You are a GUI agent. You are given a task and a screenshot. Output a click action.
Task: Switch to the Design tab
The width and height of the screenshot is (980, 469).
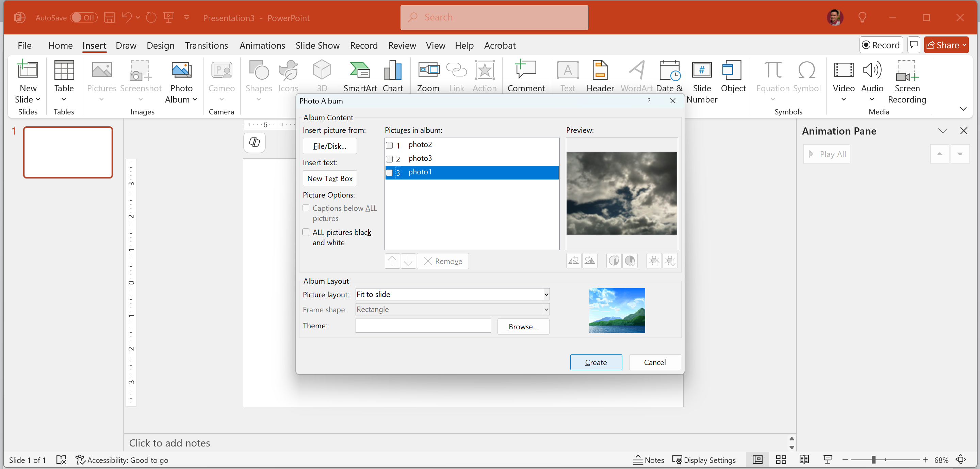pyautogui.click(x=160, y=45)
